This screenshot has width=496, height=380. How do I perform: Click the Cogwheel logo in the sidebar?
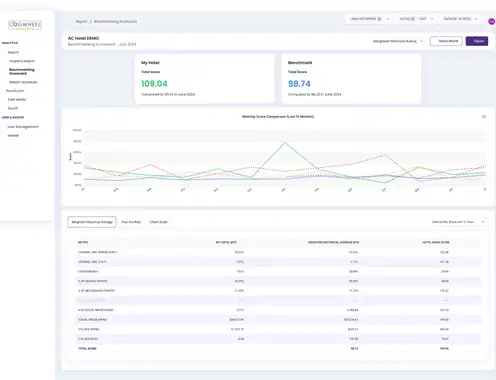[x=25, y=25]
